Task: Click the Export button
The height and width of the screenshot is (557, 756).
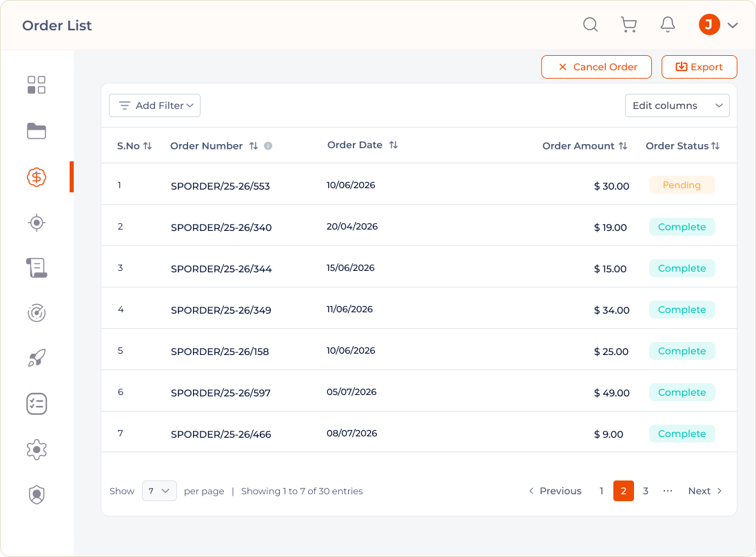Action: click(699, 67)
